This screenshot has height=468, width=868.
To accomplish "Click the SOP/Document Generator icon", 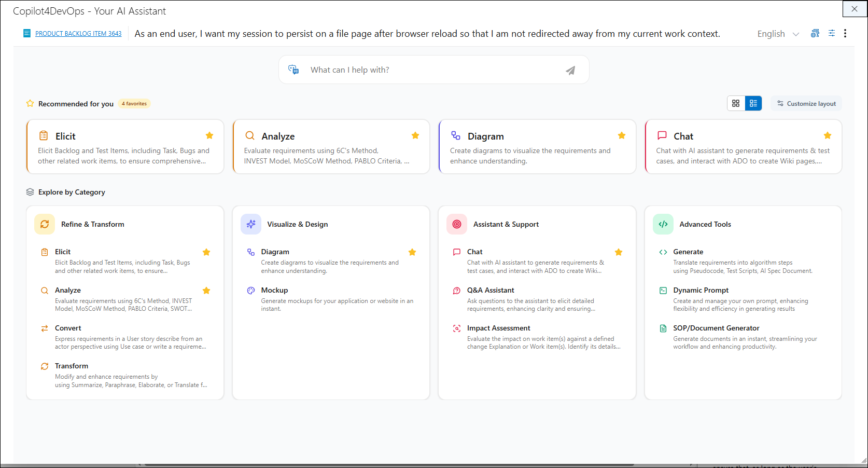I will [x=663, y=328].
